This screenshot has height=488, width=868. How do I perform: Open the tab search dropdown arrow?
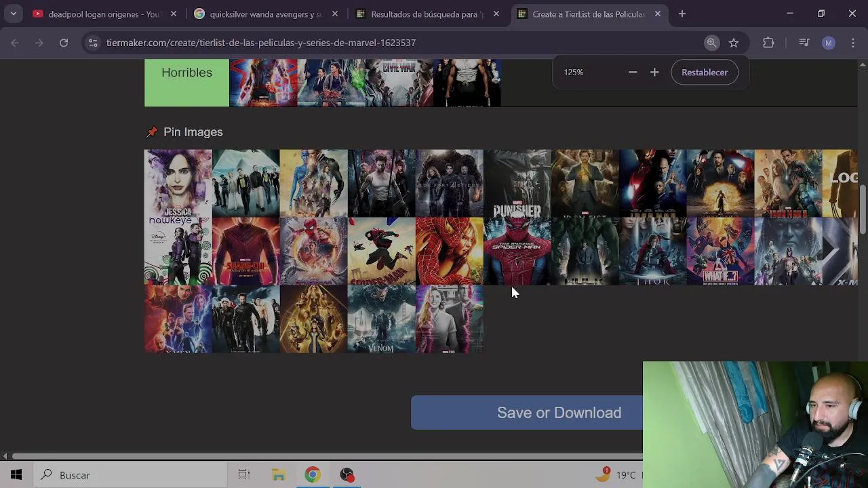tap(13, 14)
